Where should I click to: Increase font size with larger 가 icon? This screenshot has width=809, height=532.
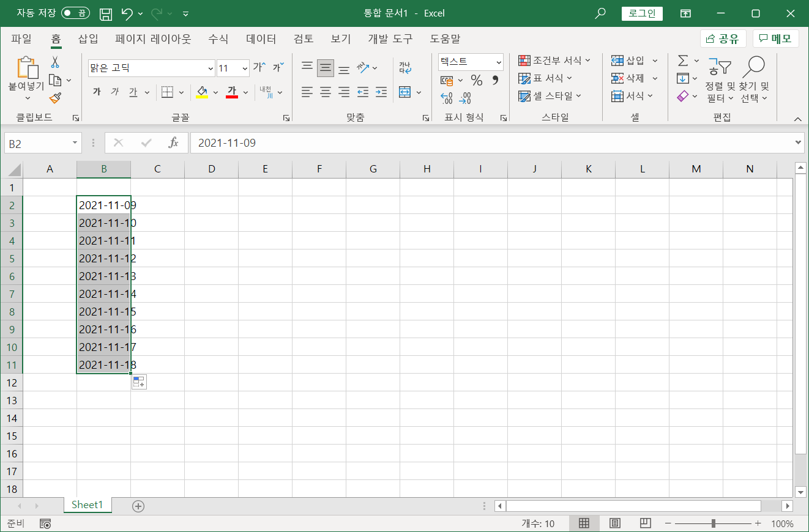point(259,67)
